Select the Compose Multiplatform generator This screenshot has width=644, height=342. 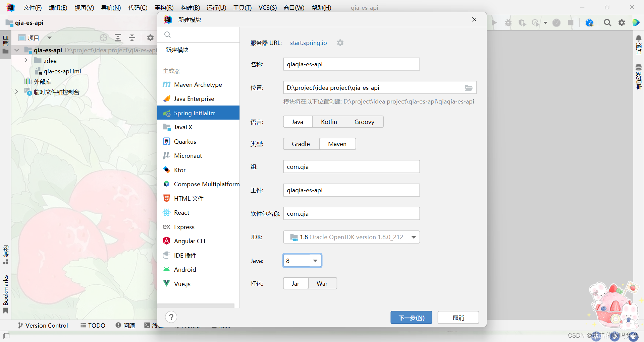pyautogui.click(x=198, y=184)
